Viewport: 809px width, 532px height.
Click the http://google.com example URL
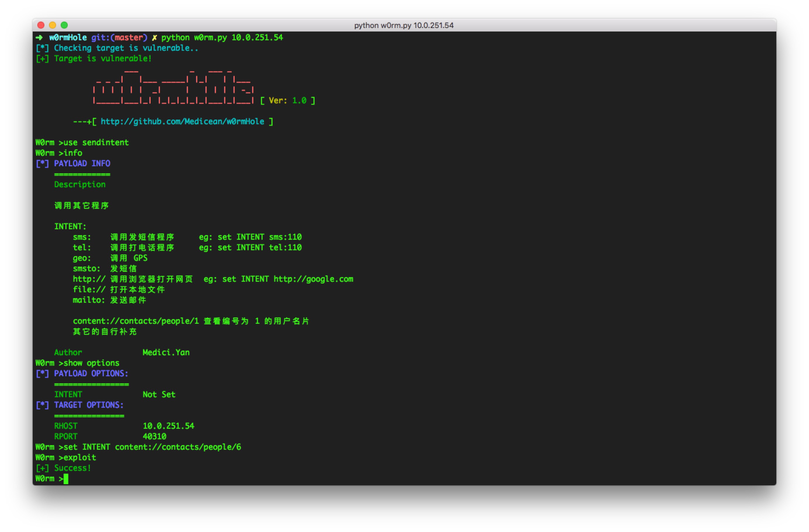tap(313, 279)
